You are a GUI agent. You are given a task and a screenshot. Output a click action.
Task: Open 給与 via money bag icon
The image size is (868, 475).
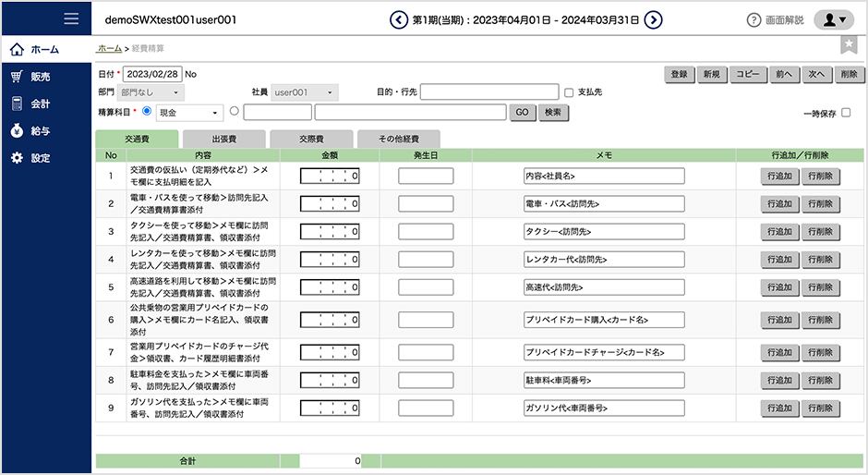(18, 131)
